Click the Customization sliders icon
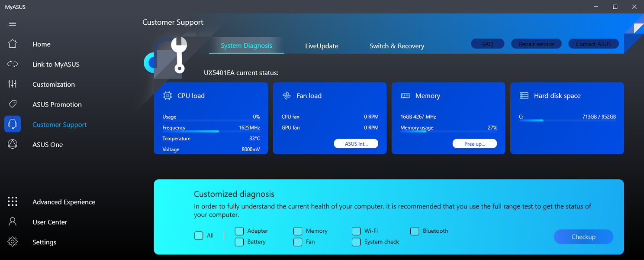644x260 pixels. [13, 84]
